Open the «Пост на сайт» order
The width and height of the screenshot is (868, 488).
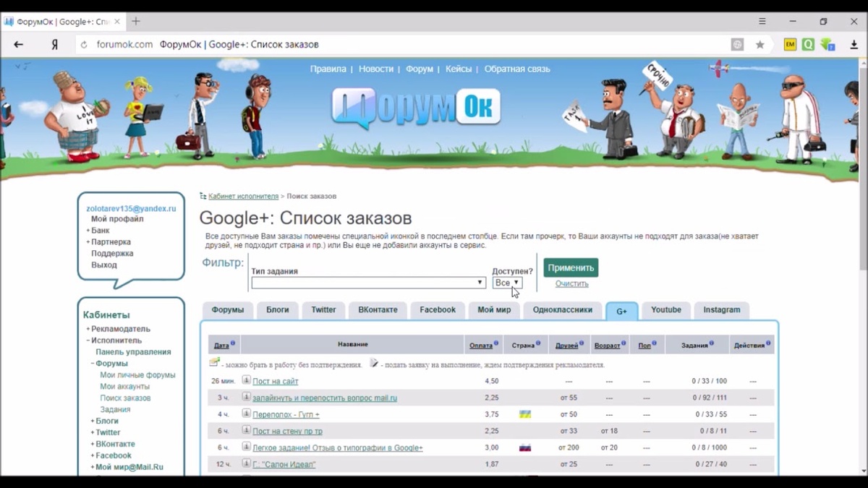pyautogui.click(x=275, y=381)
